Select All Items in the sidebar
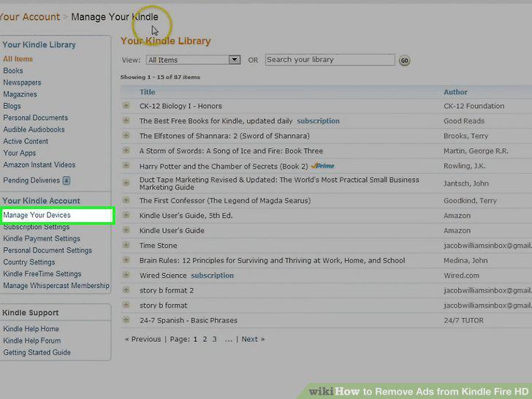The image size is (532, 399). tap(18, 59)
